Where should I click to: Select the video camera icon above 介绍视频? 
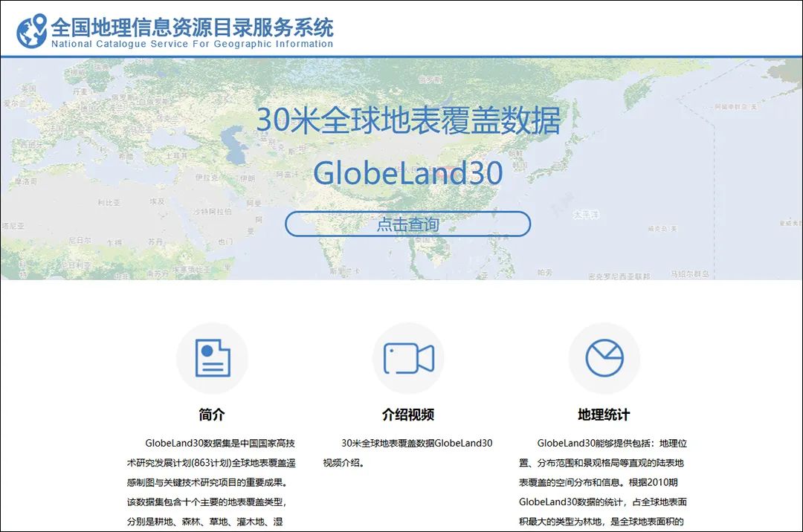pyautogui.click(x=408, y=357)
